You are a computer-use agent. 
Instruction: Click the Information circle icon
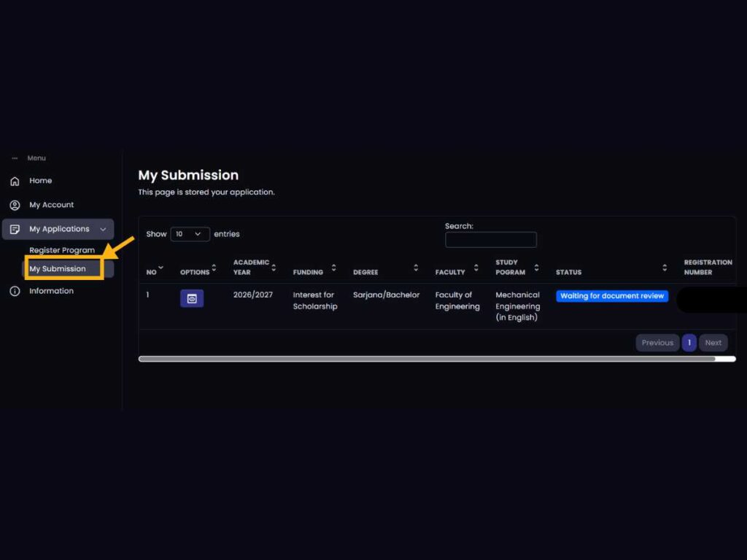point(15,291)
